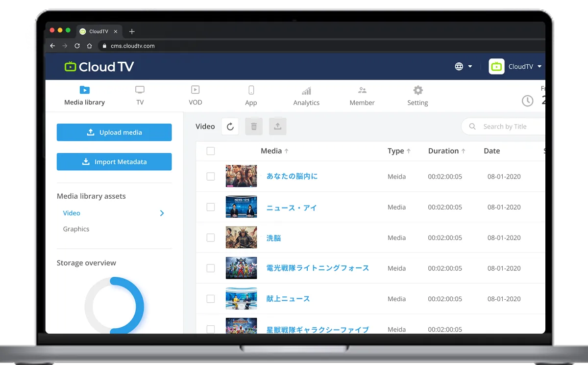Open the VOD tab
The width and height of the screenshot is (588, 365).
[x=195, y=96]
